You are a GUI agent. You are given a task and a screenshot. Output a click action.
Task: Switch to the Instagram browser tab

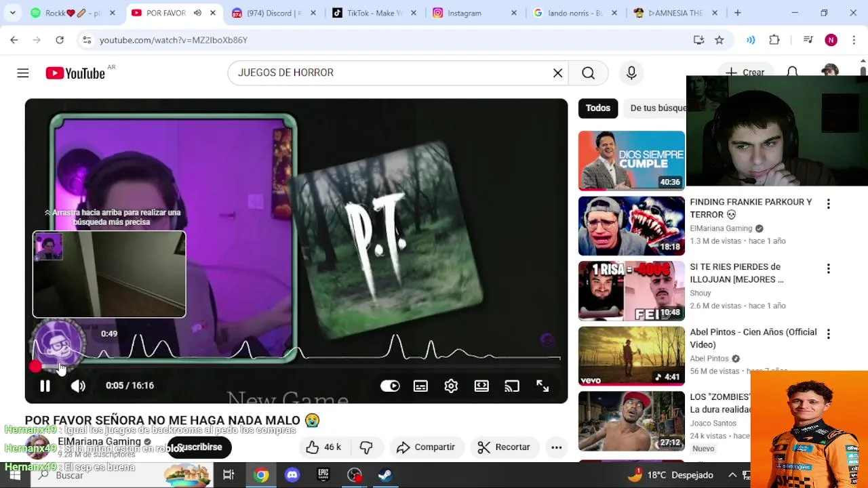tap(475, 13)
